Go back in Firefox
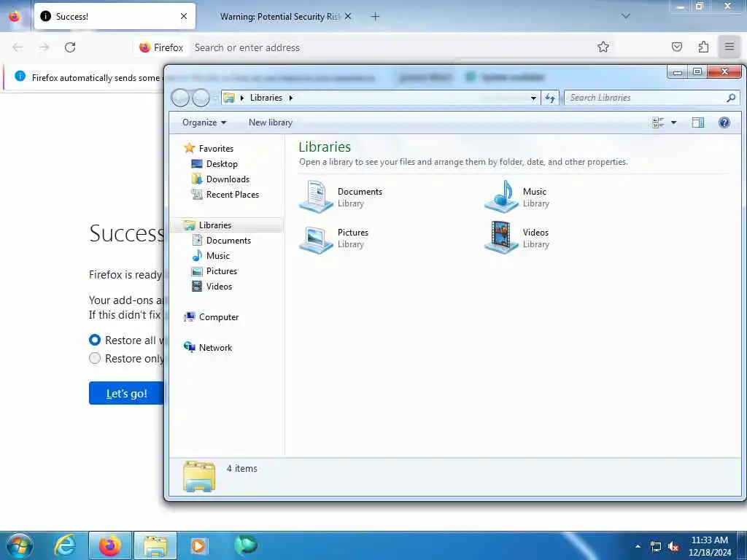This screenshot has width=747, height=560. tap(18, 47)
